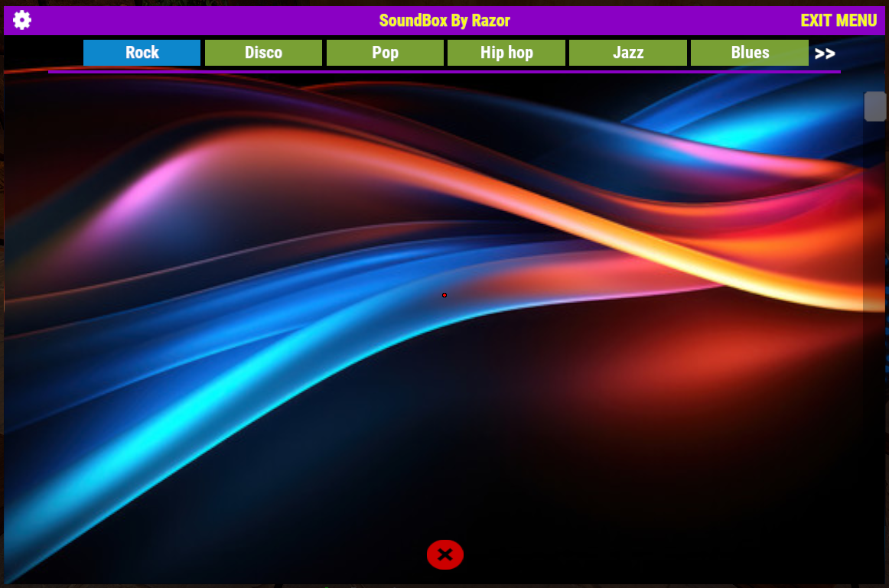The height and width of the screenshot is (588, 889).
Task: Open settings with the gear icon
Action: pos(22,21)
